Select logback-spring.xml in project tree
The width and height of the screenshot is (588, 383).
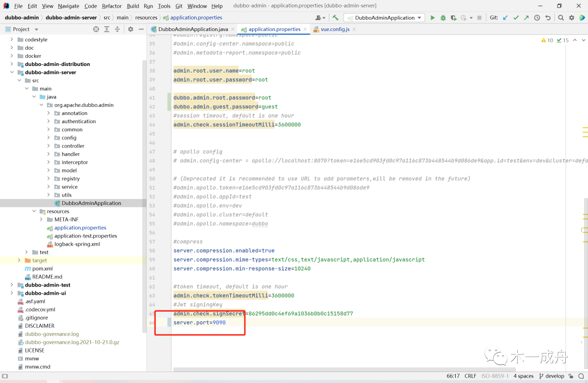click(77, 244)
